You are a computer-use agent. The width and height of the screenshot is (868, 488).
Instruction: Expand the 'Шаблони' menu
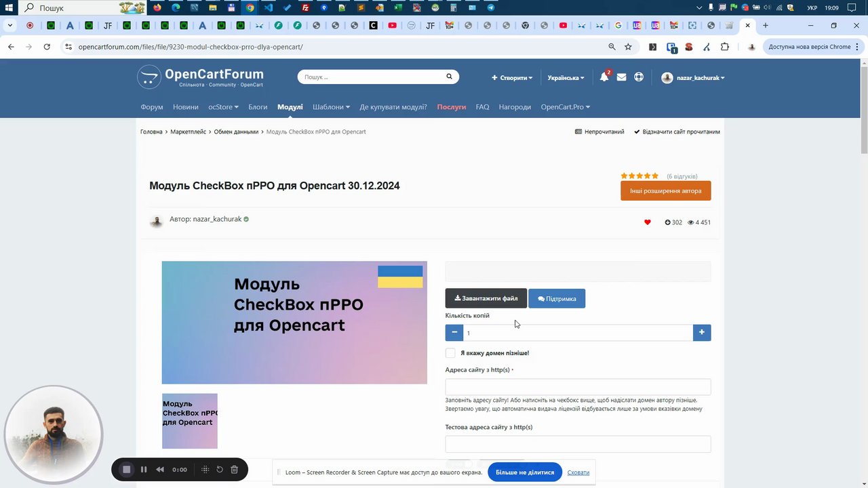point(331,107)
